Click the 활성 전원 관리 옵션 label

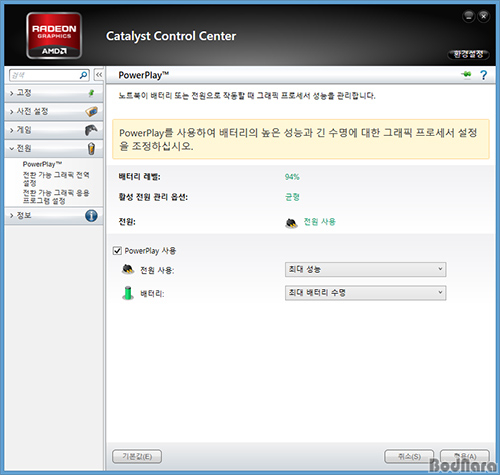(x=153, y=197)
